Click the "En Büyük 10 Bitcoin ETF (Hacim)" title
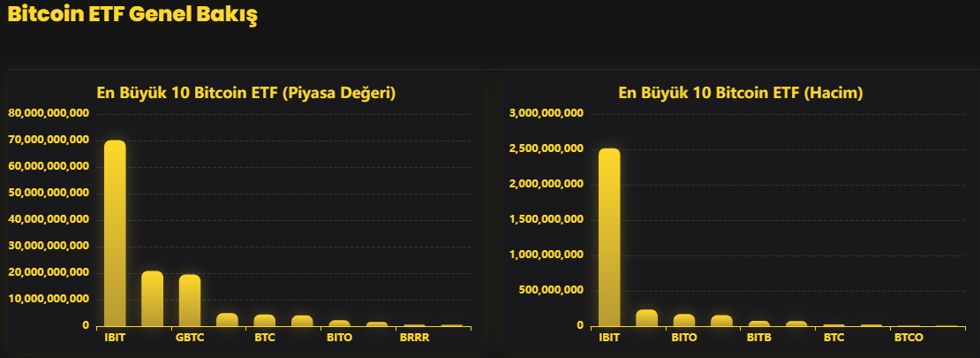980x358 pixels. (x=740, y=93)
